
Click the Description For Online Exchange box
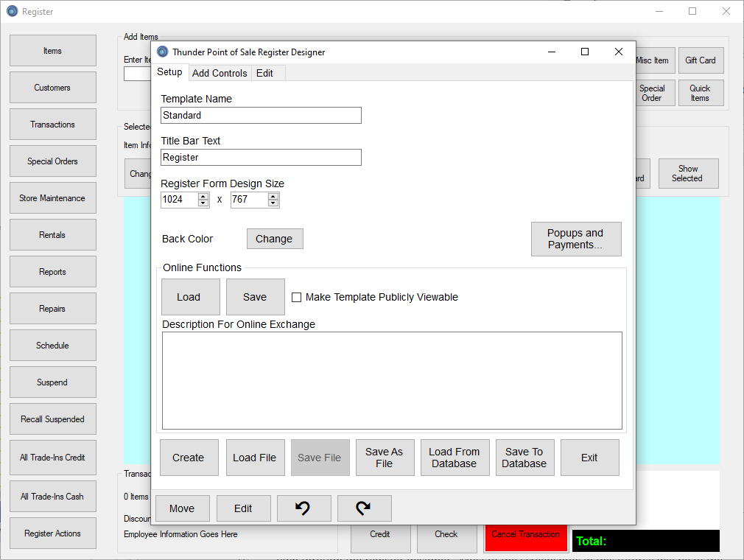(x=392, y=380)
